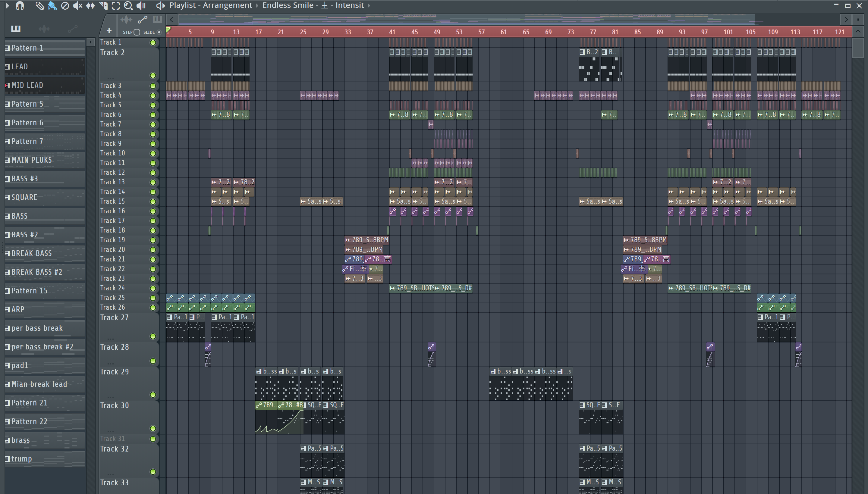
Task: Click the pad1 pattern icon
Action: coord(7,365)
